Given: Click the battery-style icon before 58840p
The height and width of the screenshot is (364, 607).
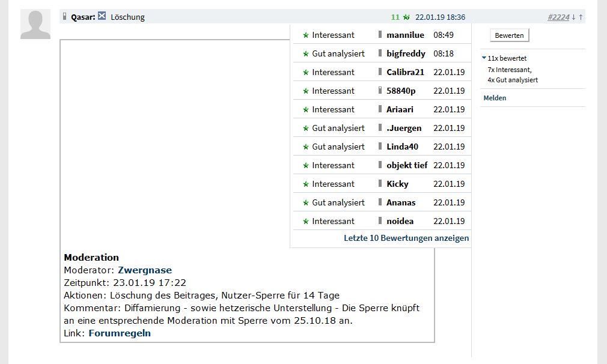Looking at the screenshot, I should point(380,91).
